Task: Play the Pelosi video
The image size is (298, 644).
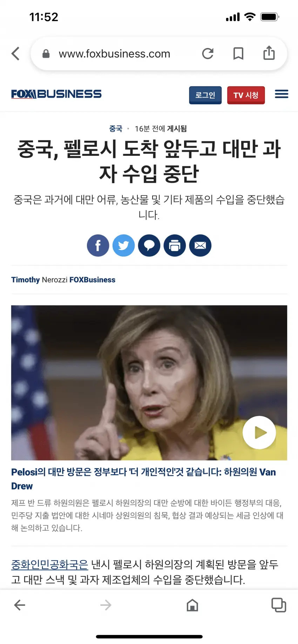Action: 259,433
